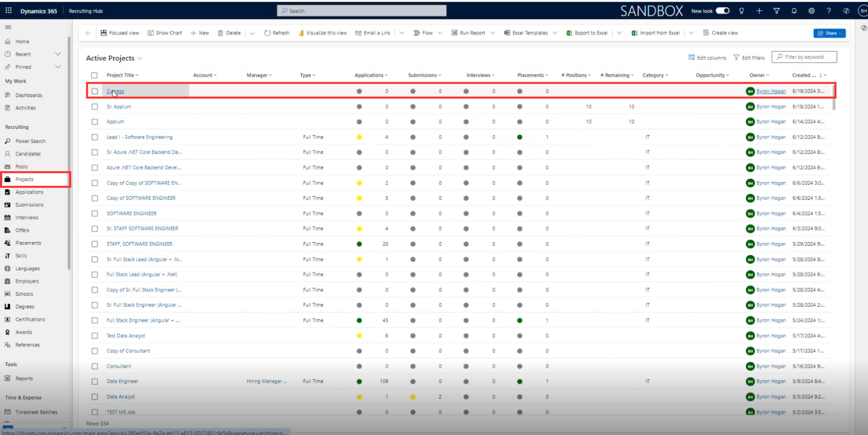This screenshot has width=868, height=435.
Task: Click Import from Excel
Action: click(x=656, y=33)
